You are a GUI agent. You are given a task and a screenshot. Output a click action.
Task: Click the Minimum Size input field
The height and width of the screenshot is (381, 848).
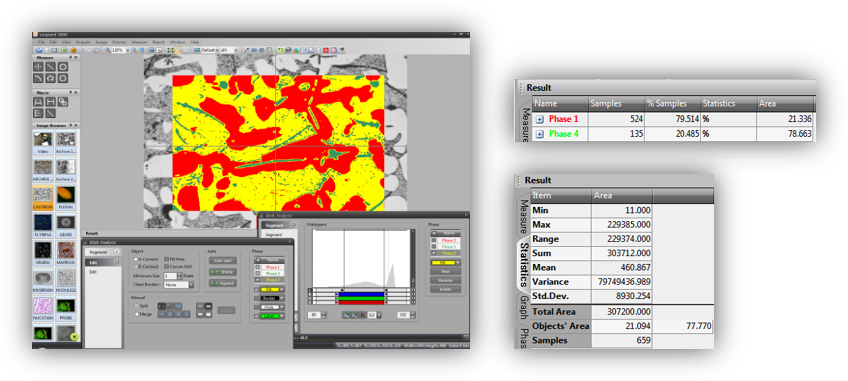click(x=170, y=276)
